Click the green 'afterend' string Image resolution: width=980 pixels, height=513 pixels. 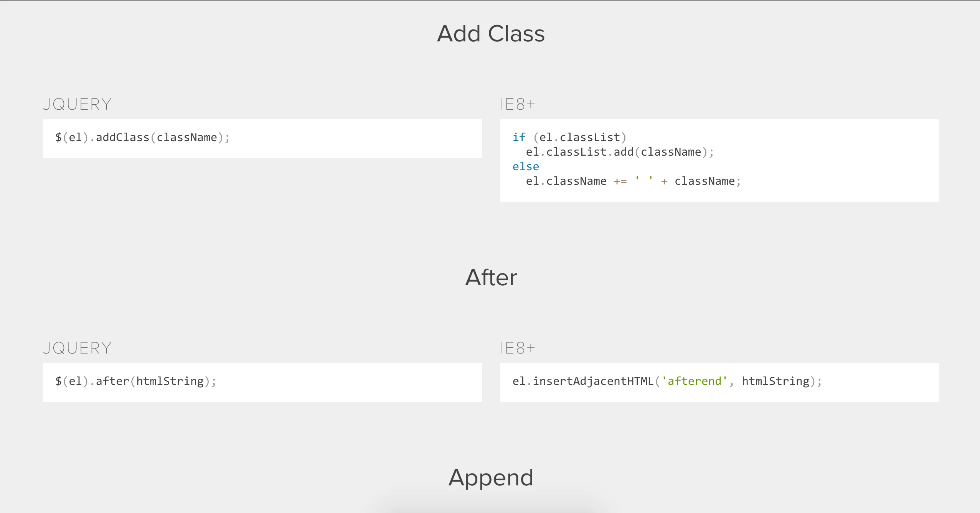pyautogui.click(x=694, y=381)
